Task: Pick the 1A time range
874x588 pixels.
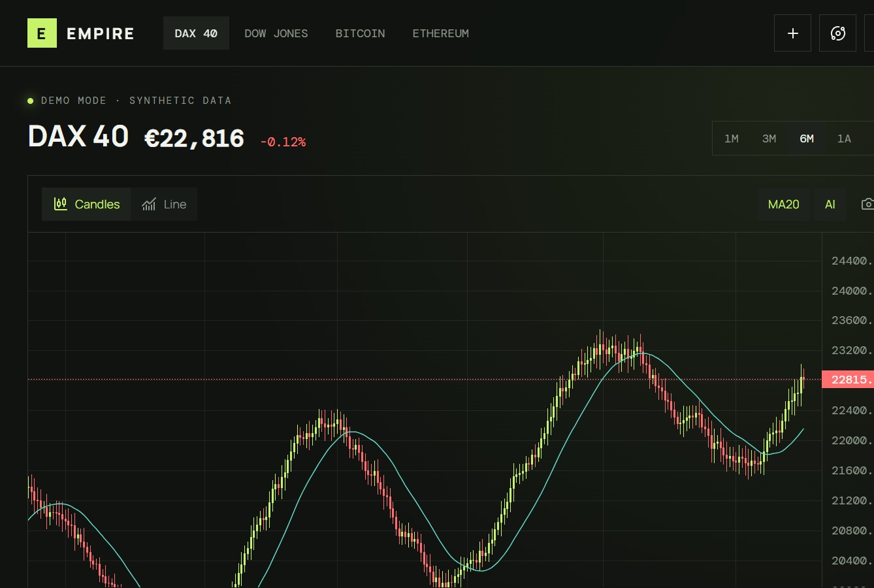Action: point(844,139)
